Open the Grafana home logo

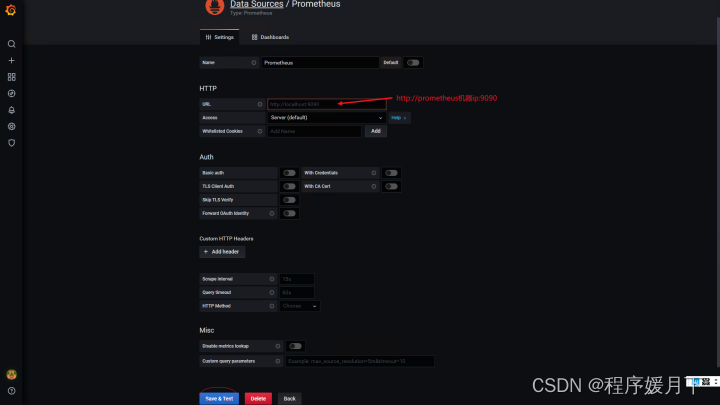pyautogui.click(x=11, y=10)
